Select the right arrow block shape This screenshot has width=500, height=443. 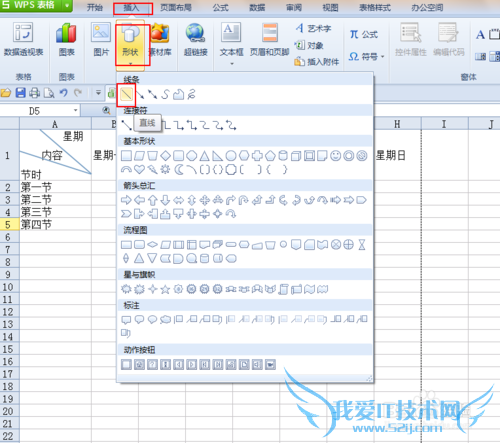click(x=126, y=200)
